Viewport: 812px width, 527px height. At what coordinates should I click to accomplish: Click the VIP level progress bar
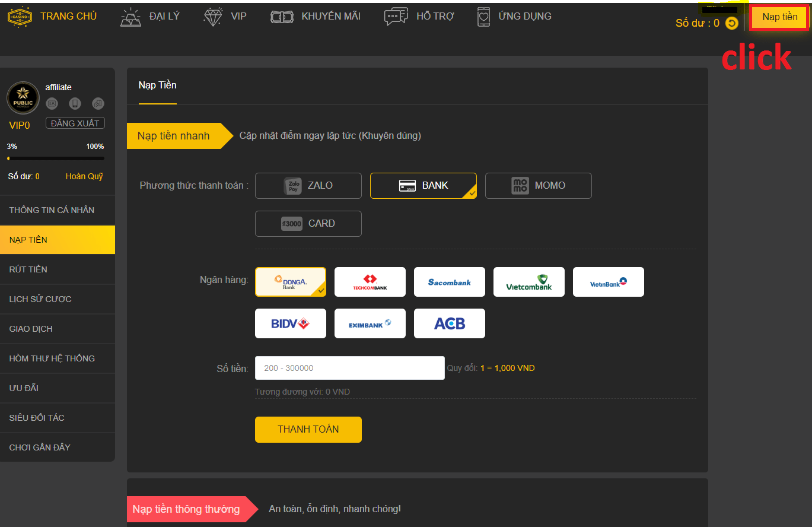pyautogui.click(x=56, y=158)
